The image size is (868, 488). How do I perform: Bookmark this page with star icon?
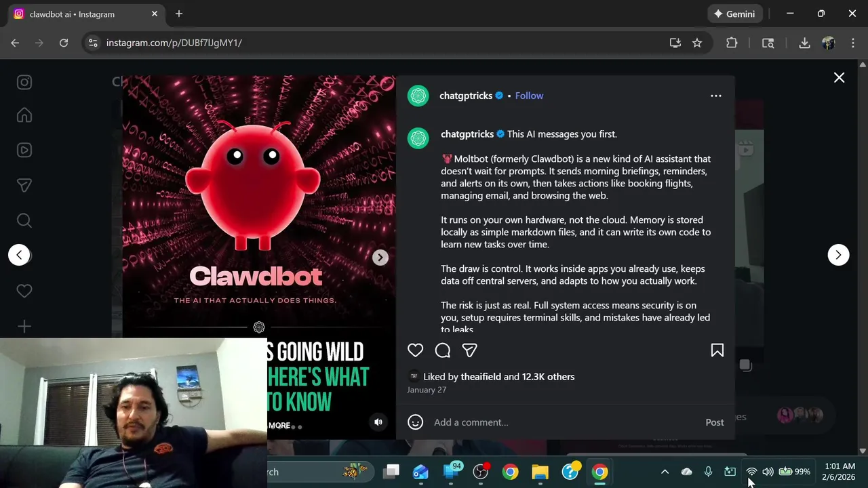pyautogui.click(x=697, y=43)
